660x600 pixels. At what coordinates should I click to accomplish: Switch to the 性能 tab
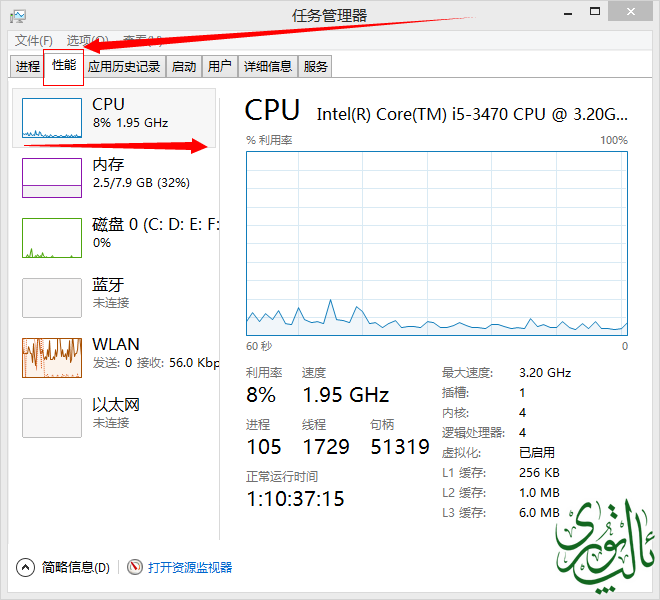tap(64, 66)
